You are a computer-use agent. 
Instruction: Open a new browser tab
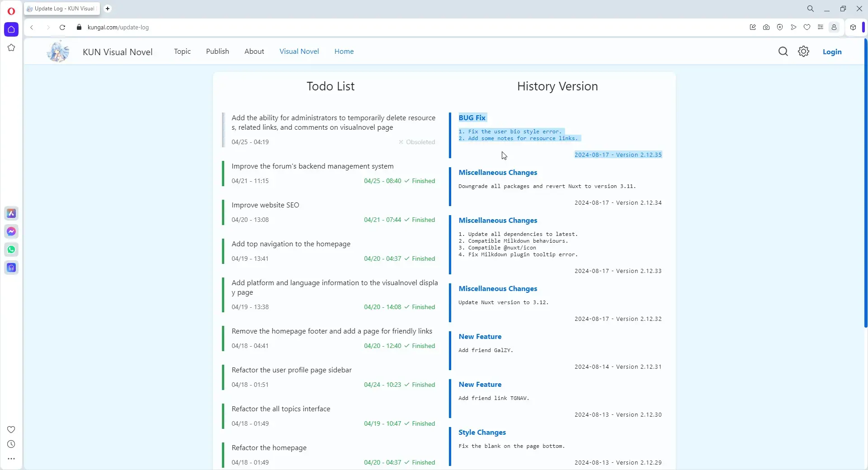(108, 9)
